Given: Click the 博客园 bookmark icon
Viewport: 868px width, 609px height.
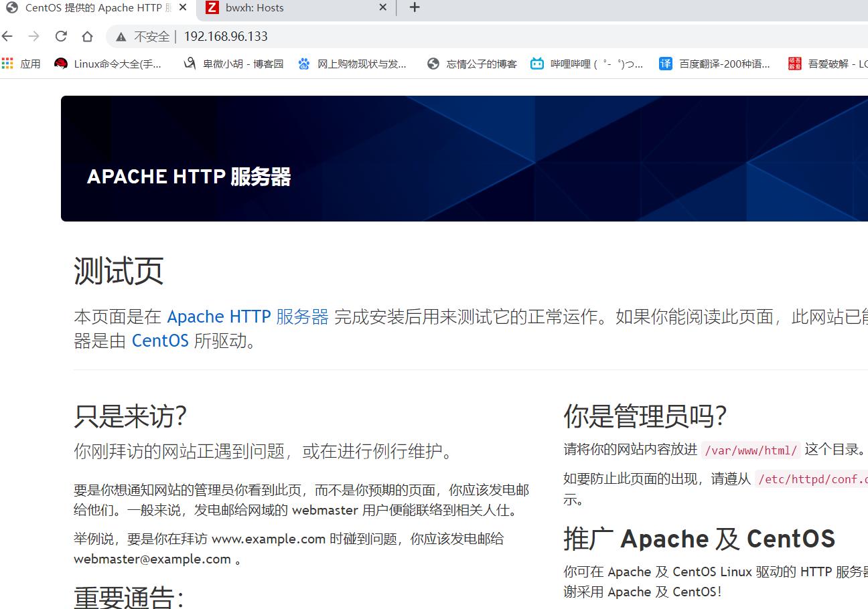Looking at the screenshot, I should point(190,64).
